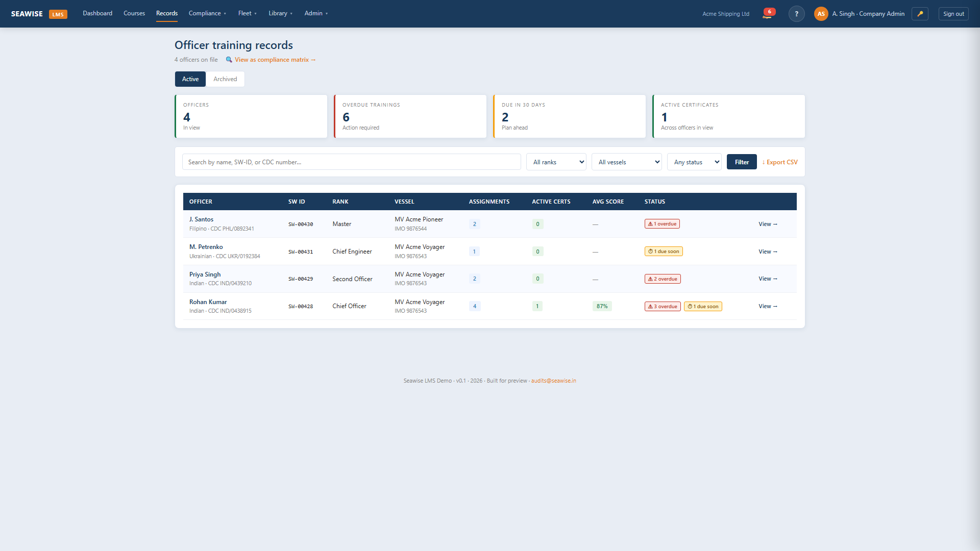Expand the Compliance menu
Image resolution: width=980 pixels, height=551 pixels.
pyautogui.click(x=207, y=13)
